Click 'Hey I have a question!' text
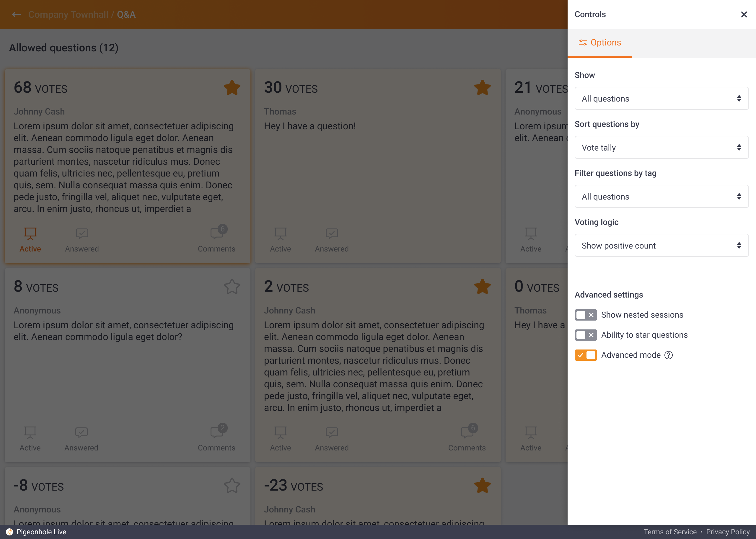The image size is (756, 539). click(x=310, y=126)
